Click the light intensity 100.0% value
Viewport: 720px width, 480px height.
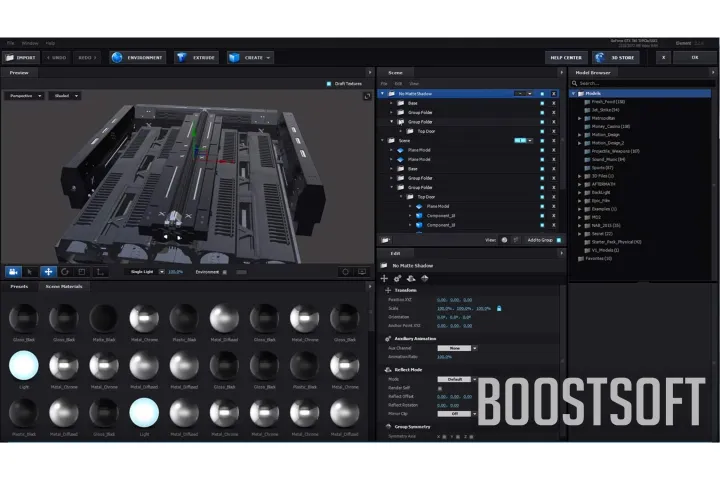[175, 272]
